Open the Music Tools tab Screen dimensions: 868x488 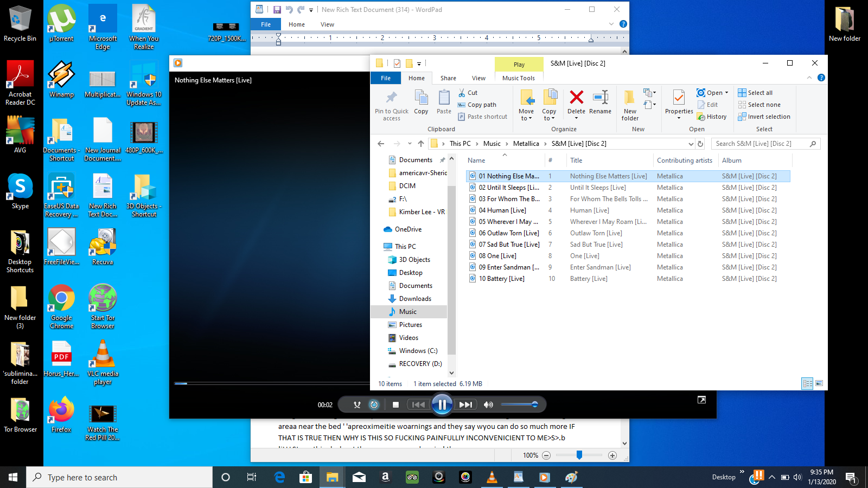(519, 78)
